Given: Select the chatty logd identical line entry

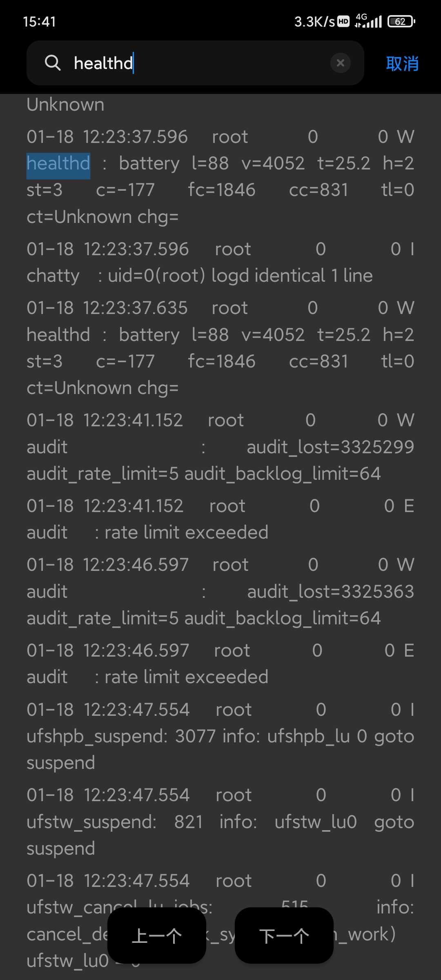Looking at the screenshot, I should 220,262.
